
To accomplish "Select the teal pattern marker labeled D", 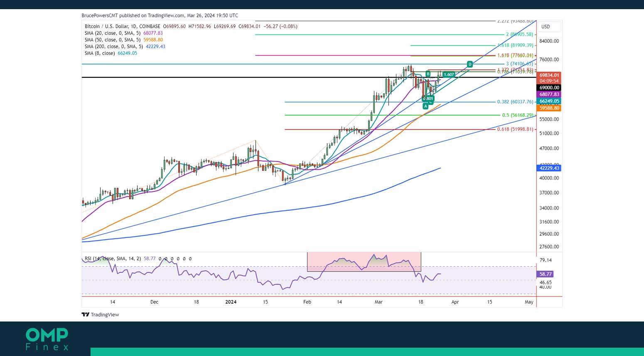I will [x=470, y=64].
